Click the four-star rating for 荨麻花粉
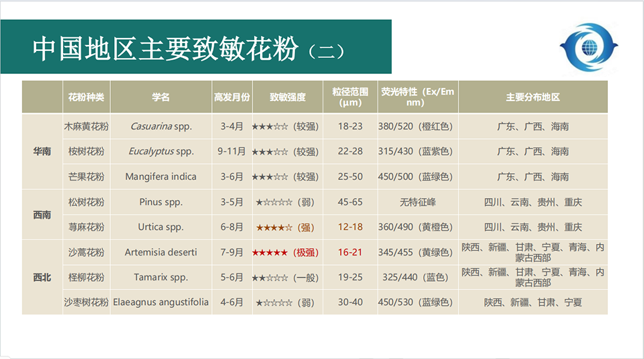This screenshot has height=359, width=644. pos(274,228)
